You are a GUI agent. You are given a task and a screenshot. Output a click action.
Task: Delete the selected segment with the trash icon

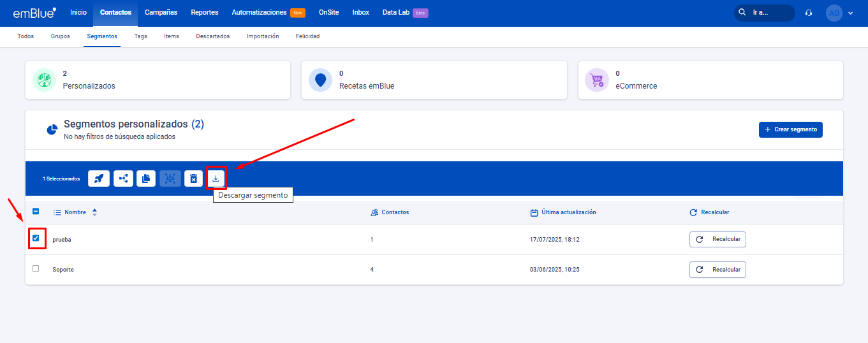[193, 179]
